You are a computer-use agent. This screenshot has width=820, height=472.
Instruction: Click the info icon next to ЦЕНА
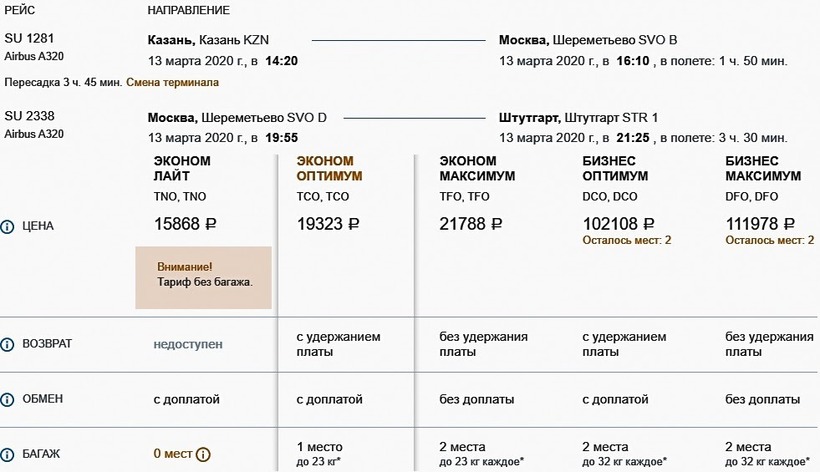(8, 226)
